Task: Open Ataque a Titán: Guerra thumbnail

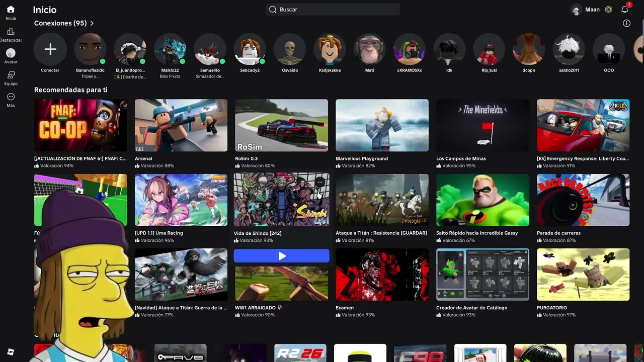Action: [181, 275]
